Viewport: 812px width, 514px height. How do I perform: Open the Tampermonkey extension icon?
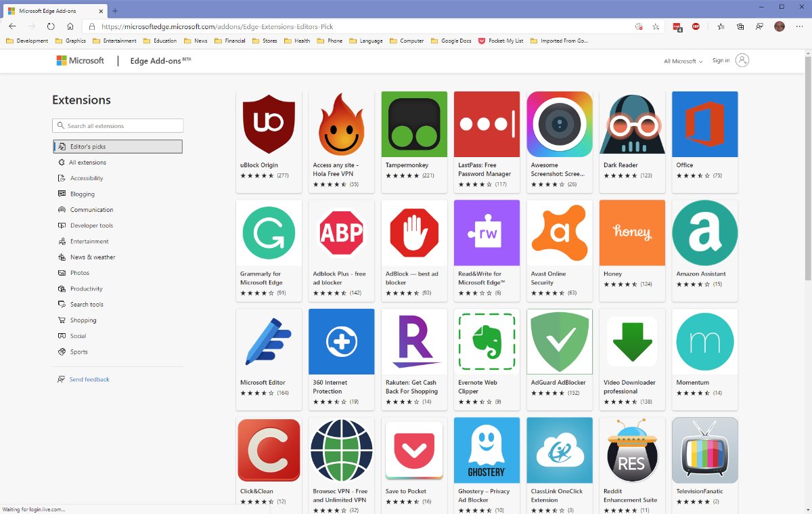click(414, 125)
